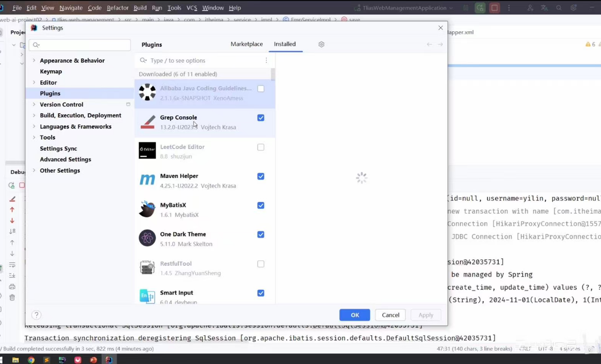Screen dimensions: 601x364
Task: Enable the RestfulTool plugin checkbox
Action: click(261, 264)
